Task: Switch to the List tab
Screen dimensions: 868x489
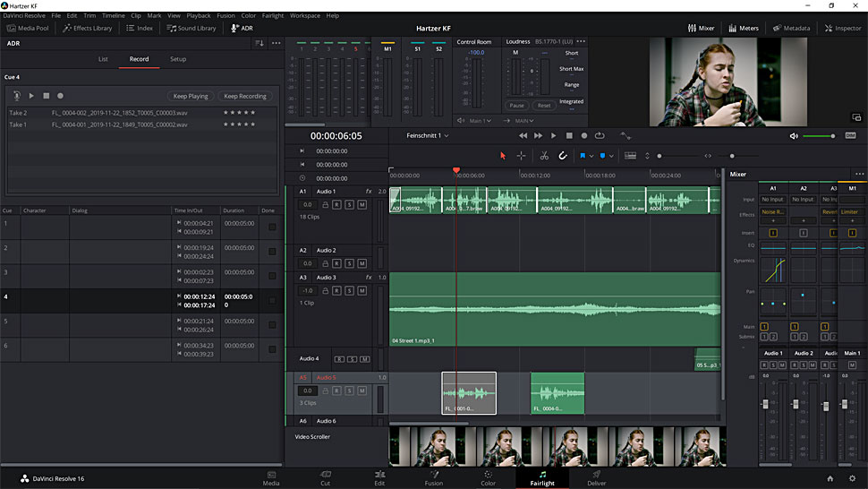Action: tap(103, 59)
